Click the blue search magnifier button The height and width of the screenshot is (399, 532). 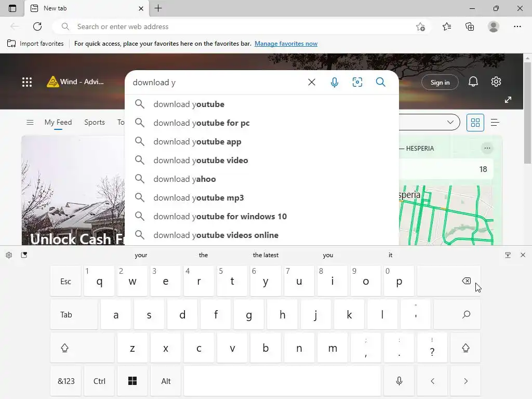point(381,82)
